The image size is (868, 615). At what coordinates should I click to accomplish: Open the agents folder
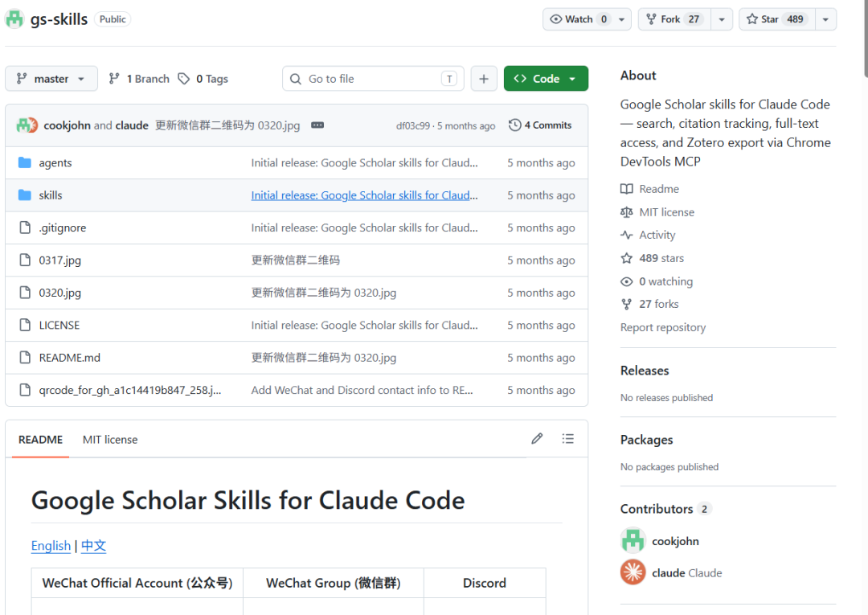[x=55, y=162]
